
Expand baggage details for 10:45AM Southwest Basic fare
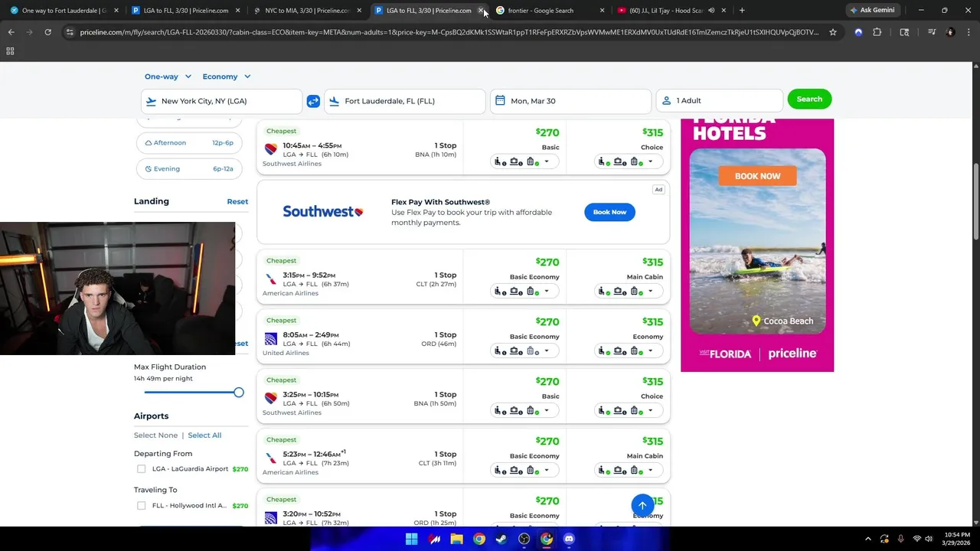coord(524,161)
